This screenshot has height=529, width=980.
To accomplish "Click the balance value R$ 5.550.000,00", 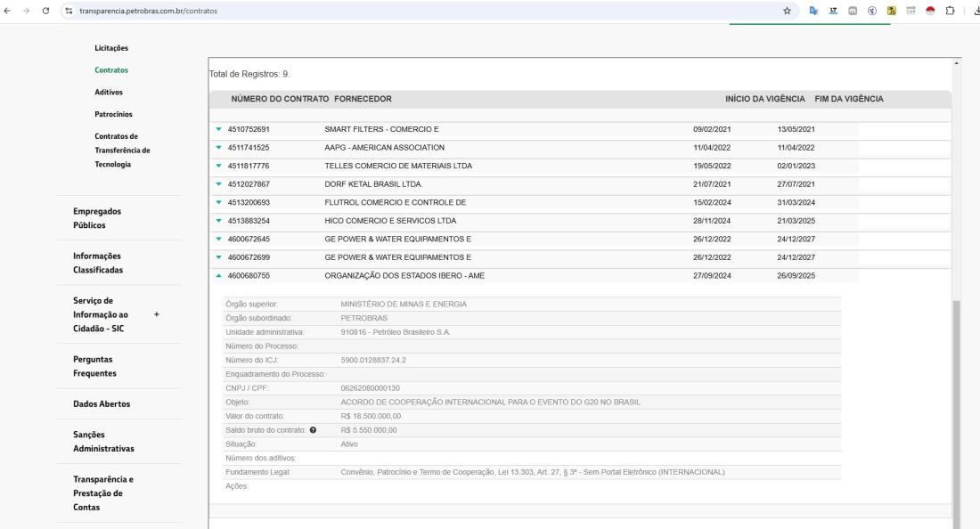I will (x=369, y=430).
